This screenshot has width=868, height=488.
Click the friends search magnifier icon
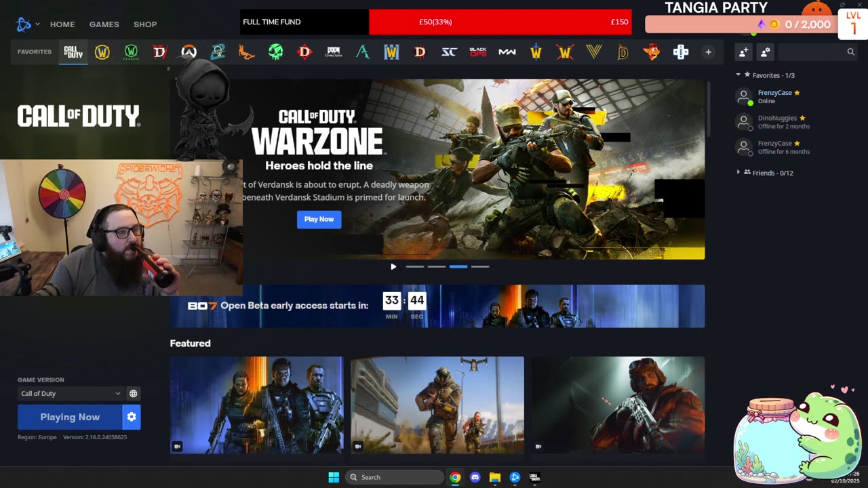tap(851, 52)
